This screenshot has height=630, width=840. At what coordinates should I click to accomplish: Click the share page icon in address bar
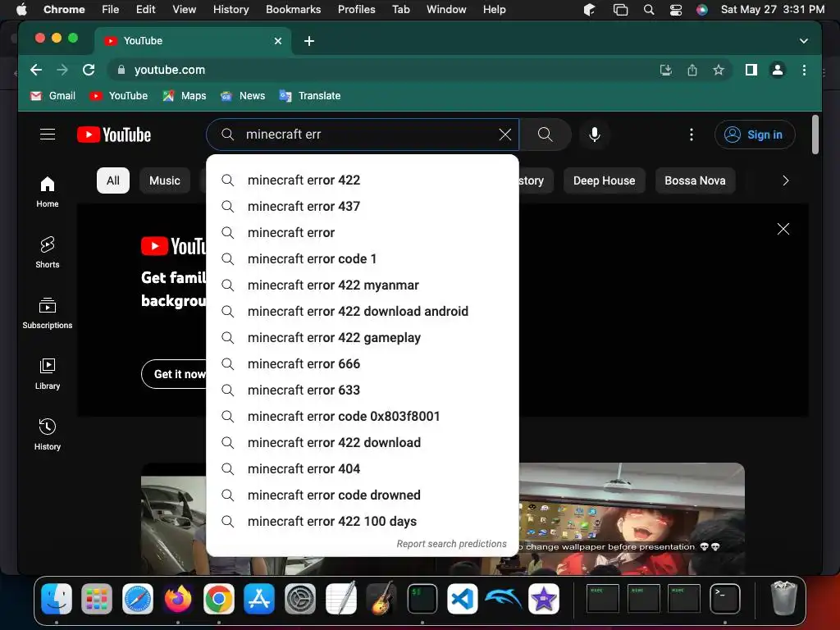pos(692,70)
